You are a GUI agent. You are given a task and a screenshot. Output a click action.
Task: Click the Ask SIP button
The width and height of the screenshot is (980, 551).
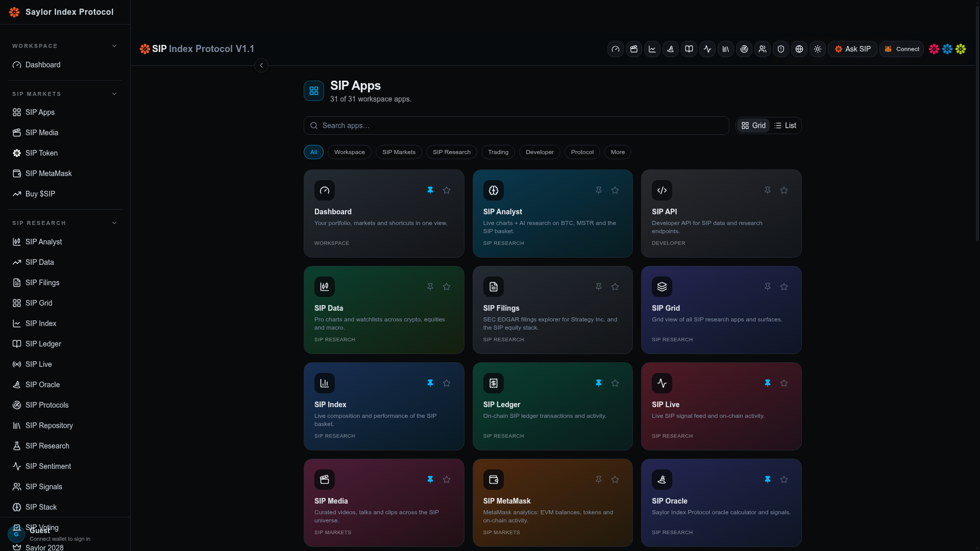[x=852, y=49]
